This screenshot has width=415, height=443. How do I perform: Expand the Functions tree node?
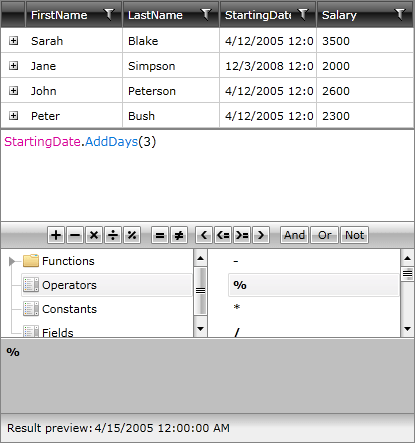(12, 261)
